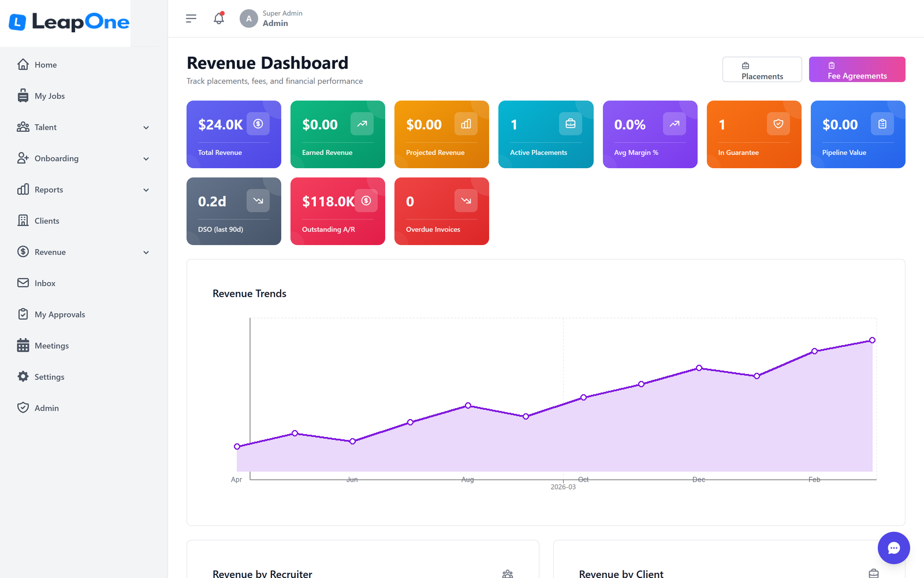Click the 2026-03 axis label
Image resolution: width=924 pixels, height=578 pixels.
coord(563,487)
